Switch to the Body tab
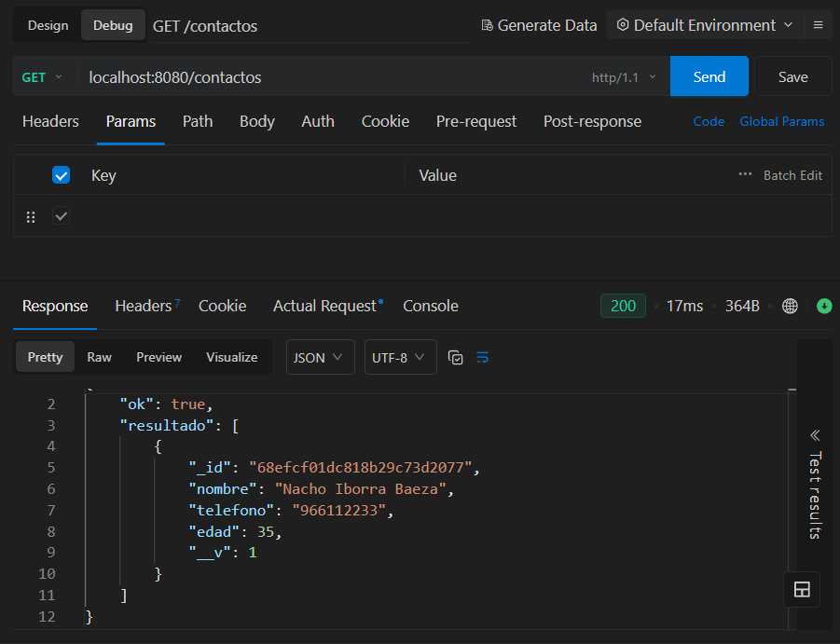 tap(256, 121)
